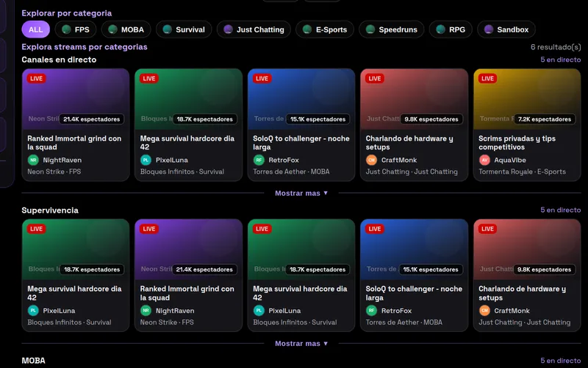Viewport: 588px width, 368px height.
Task: Open the Just Chatting category chip
Action: (x=254, y=29)
